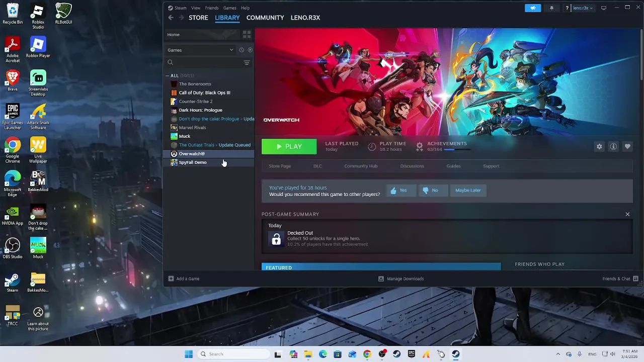644x362 pixels.
Task: Open the Friends menu
Action: [212, 8]
